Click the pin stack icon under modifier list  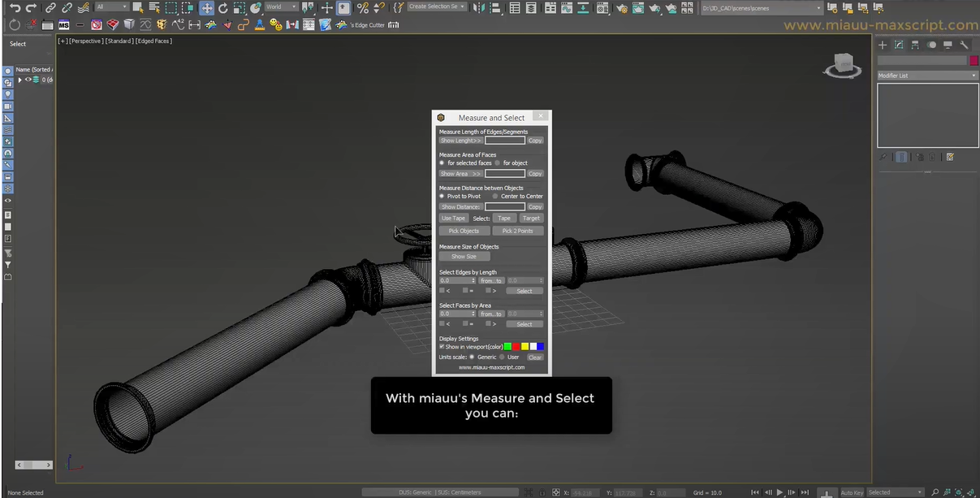(x=883, y=157)
